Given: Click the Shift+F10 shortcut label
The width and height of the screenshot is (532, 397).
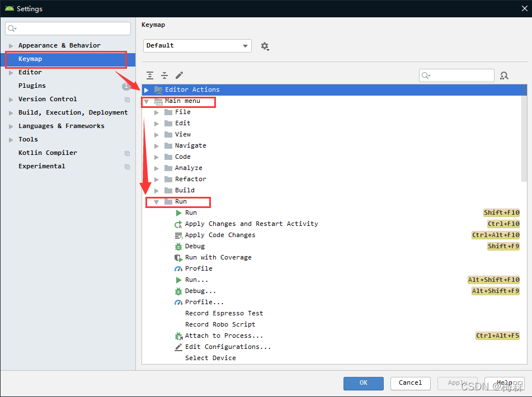Looking at the screenshot, I should pos(501,213).
